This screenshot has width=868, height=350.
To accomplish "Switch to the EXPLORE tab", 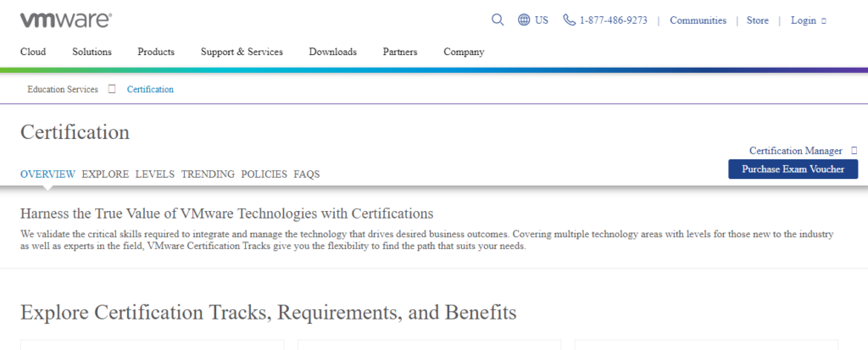I will point(105,174).
